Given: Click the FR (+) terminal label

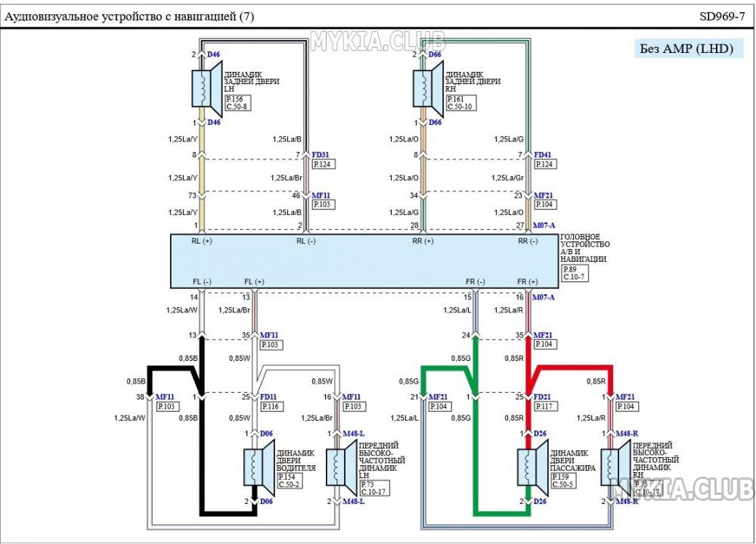Looking at the screenshot, I should (528, 281).
